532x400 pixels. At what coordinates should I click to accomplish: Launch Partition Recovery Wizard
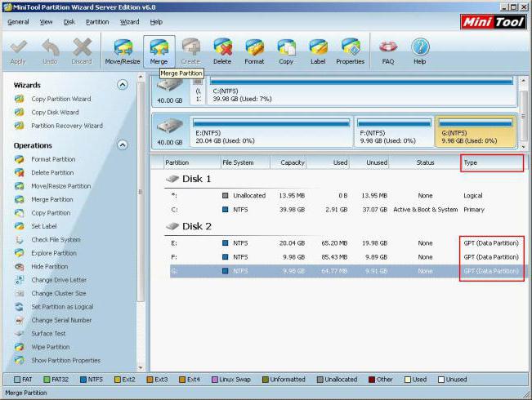[67, 126]
